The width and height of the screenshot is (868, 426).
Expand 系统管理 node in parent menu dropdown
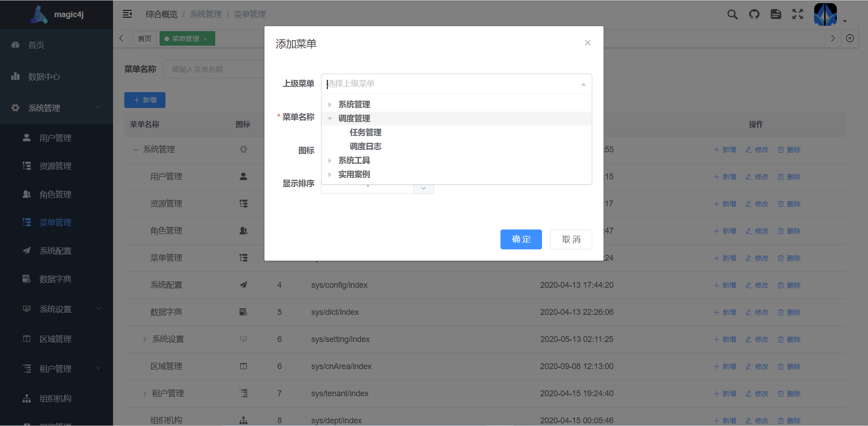click(330, 104)
